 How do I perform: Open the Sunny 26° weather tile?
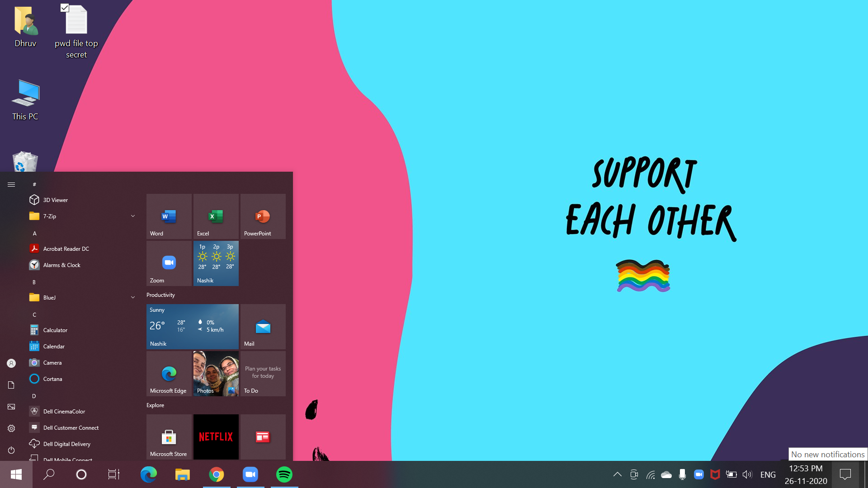(x=193, y=327)
